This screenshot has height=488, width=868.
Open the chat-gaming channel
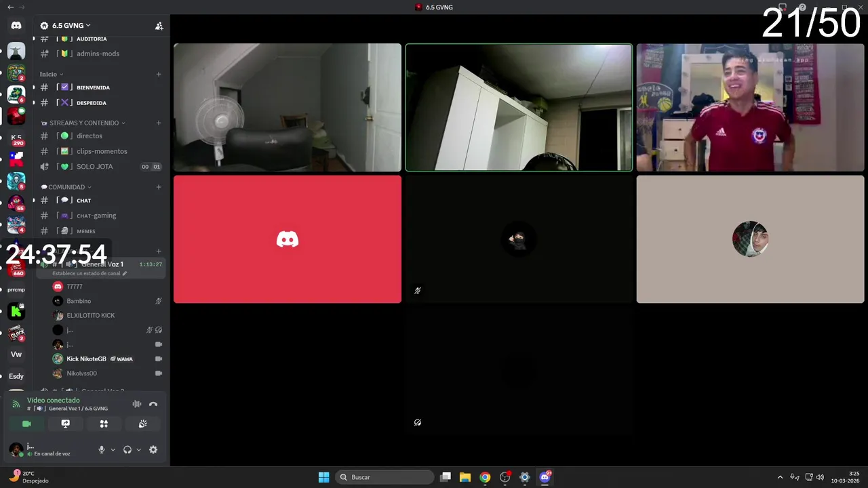click(100, 216)
